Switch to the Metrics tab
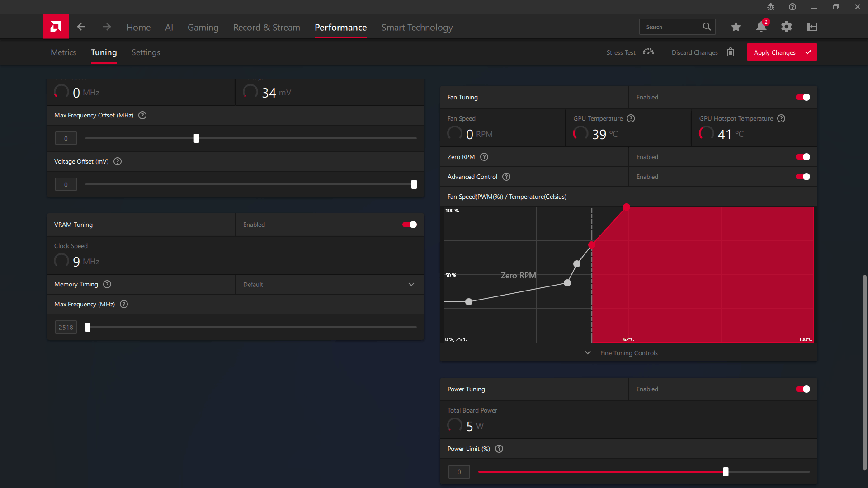 click(63, 52)
